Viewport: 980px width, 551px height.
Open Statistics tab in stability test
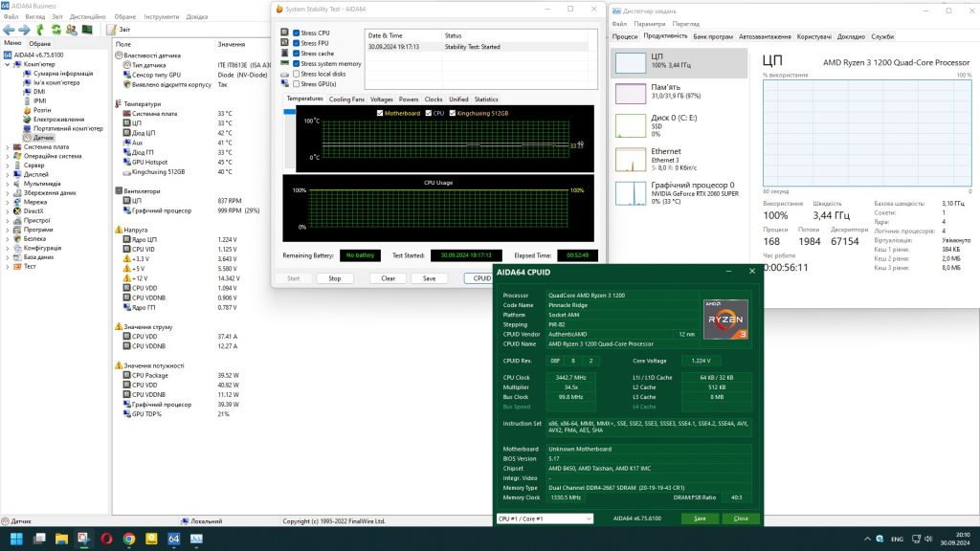(485, 99)
